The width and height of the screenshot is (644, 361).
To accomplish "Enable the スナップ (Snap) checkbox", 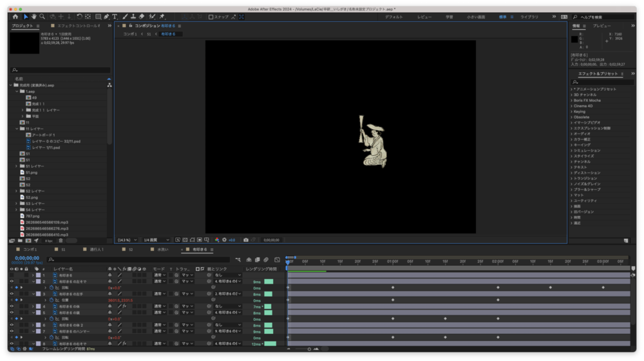I will (x=211, y=17).
